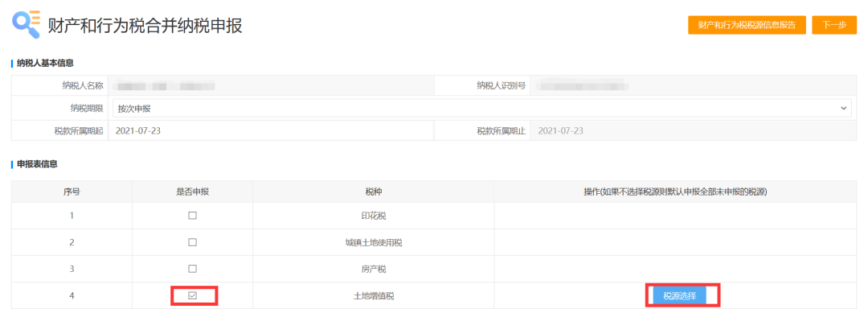The height and width of the screenshot is (309, 868).
Task: Click the 申报表信息 section heading
Action: 38,164
